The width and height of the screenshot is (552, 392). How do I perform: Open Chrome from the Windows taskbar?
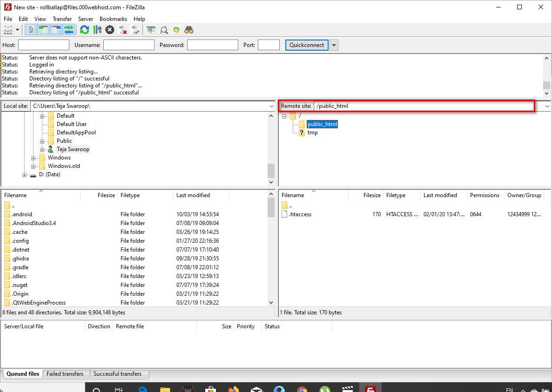[302, 388]
